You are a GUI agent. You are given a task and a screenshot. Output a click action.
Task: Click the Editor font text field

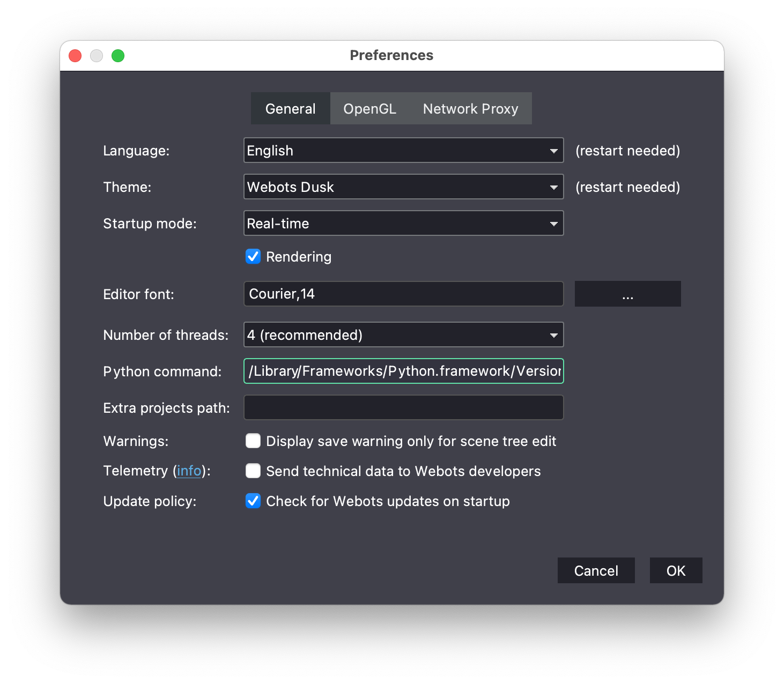click(x=403, y=294)
